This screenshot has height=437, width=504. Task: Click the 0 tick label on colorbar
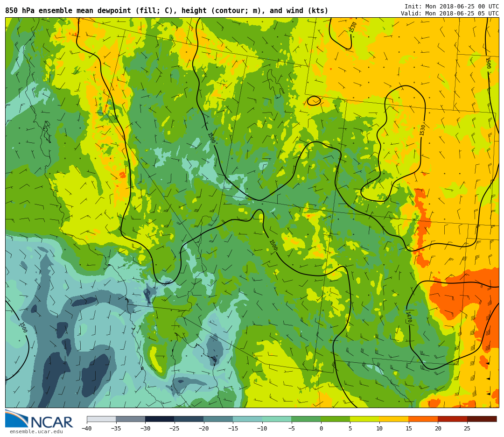coord(321,429)
